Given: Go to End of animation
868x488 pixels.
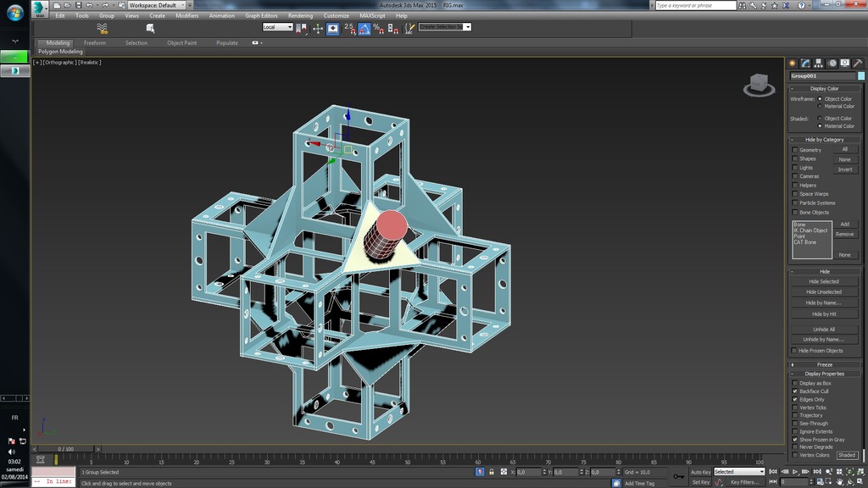Looking at the screenshot, I should (x=817, y=472).
